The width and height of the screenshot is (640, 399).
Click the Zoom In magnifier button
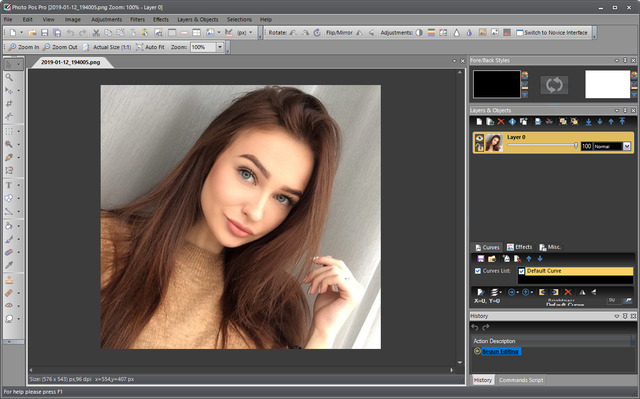[24, 47]
